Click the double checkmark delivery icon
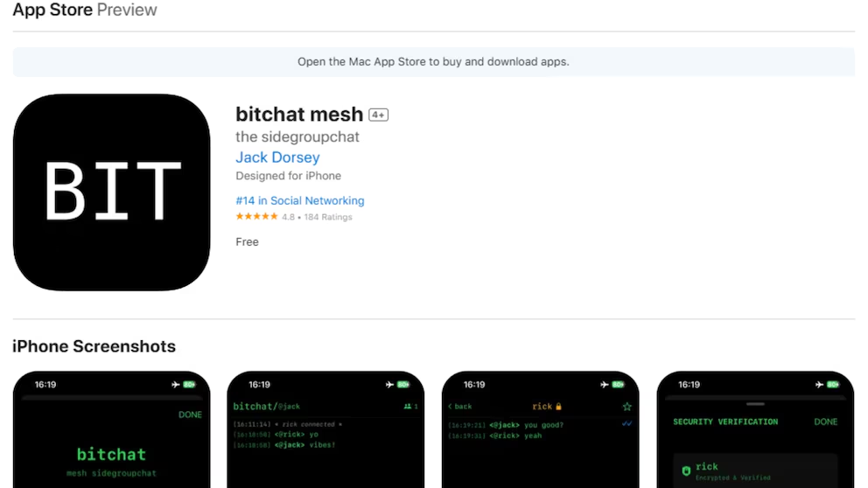868x488 pixels. [x=626, y=423]
